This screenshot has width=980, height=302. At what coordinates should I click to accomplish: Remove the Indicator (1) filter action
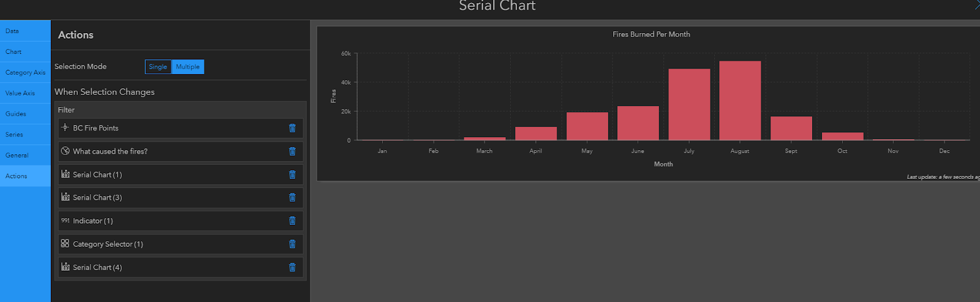coord(292,221)
